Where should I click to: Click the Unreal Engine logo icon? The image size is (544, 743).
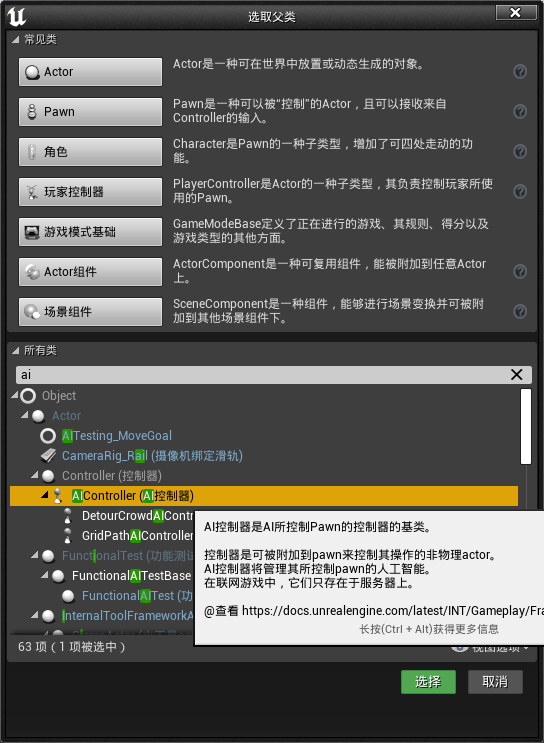click(16, 16)
